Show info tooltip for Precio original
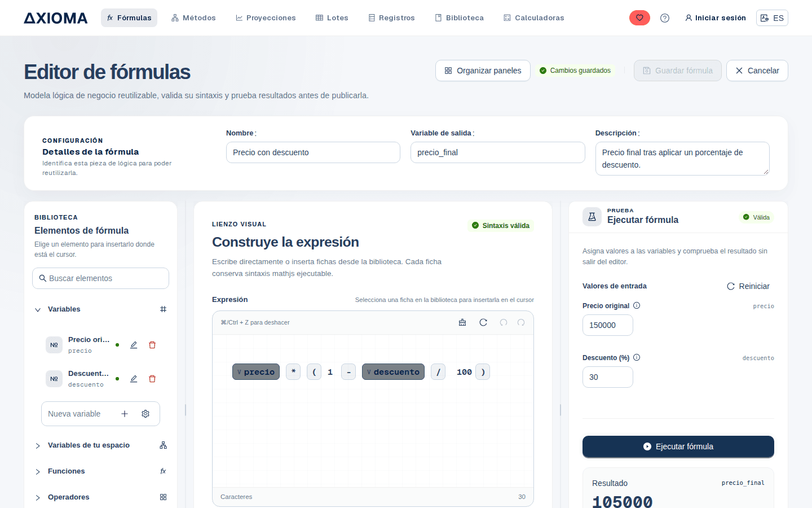This screenshot has width=812, height=508. click(x=637, y=305)
